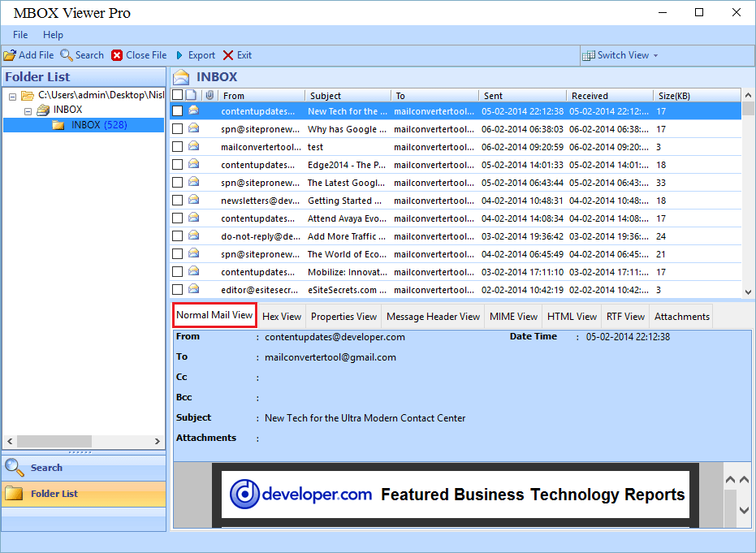
Task: Tick checkbox for Getting Started email
Action: 177,201
